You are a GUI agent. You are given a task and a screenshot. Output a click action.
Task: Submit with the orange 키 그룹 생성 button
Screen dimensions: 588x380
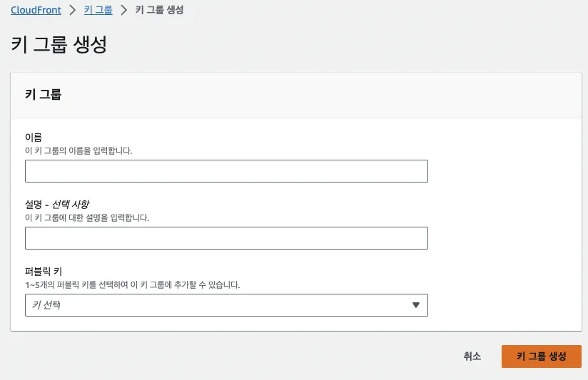[542, 356]
